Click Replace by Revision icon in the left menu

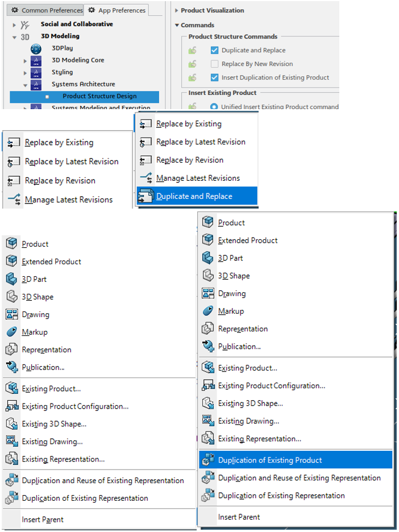tap(14, 181)
